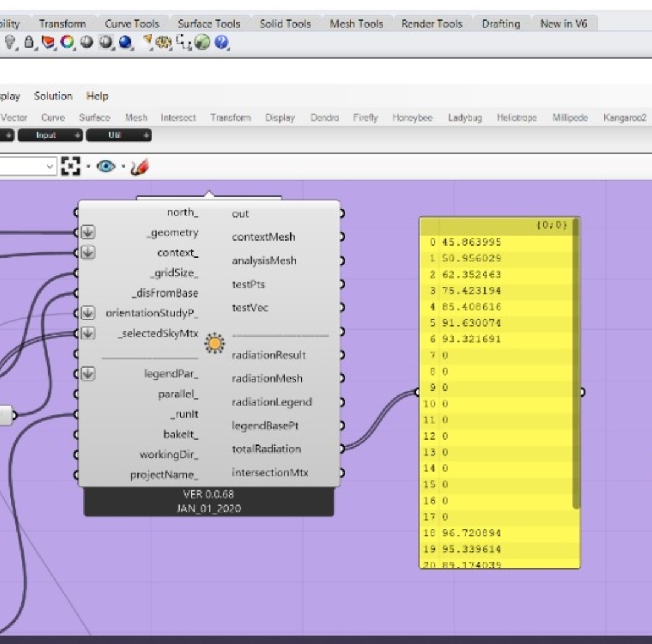Viewport: 652px width, 644px height.
Task: Click the radiationResult output label
Action: pos(269,354)
